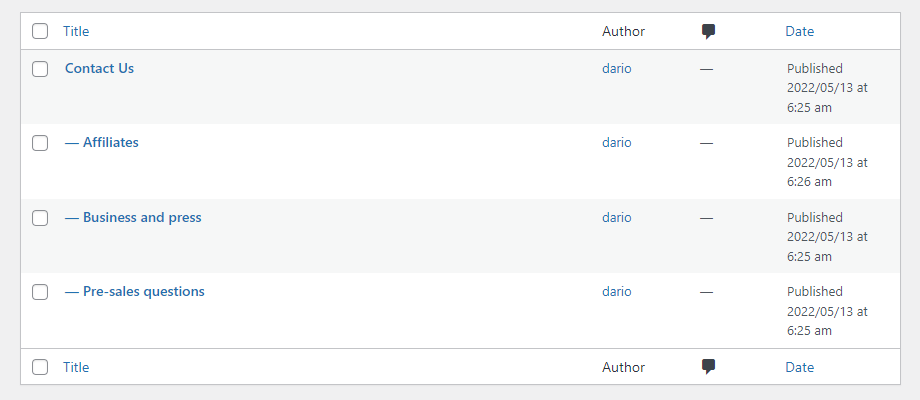Toggle the select-all checkbox in footer
Image resolution: width=920 pixels, height=400 pixels.
point(40,367)
